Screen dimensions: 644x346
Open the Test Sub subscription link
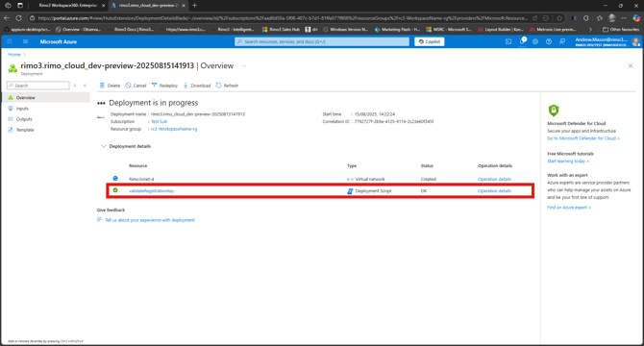159,121
